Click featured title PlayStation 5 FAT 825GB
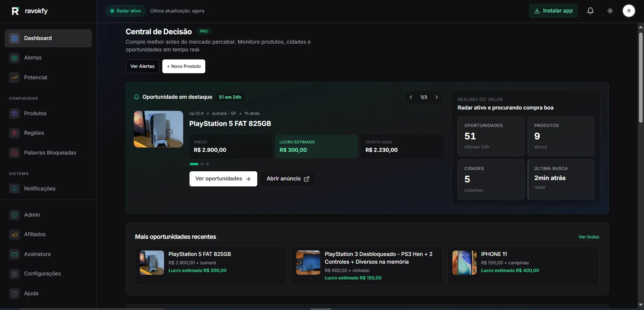Screen dimensions: 644x310 230,124
